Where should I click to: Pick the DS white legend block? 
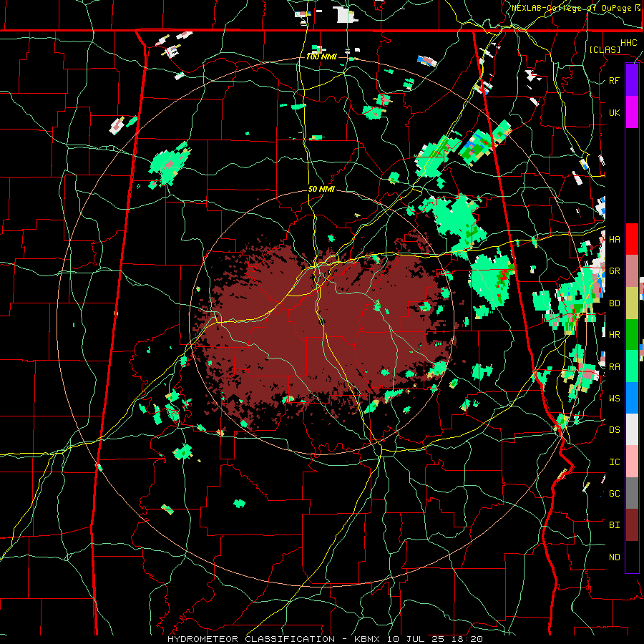point(632,429)
